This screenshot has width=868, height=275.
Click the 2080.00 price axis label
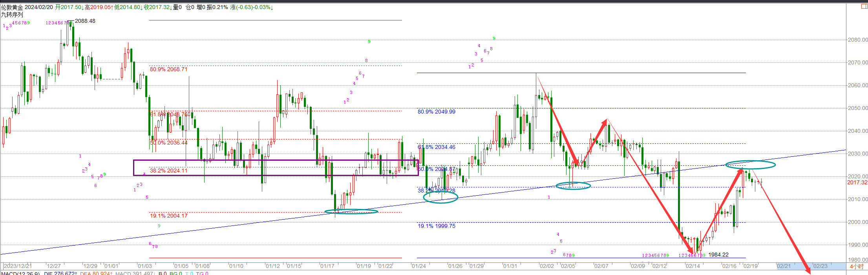click(858, 40)
